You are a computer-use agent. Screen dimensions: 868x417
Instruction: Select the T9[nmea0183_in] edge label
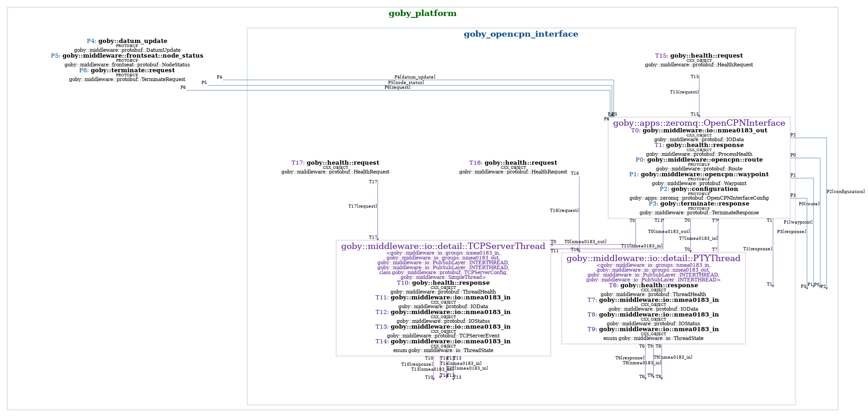tap(673, 357)
